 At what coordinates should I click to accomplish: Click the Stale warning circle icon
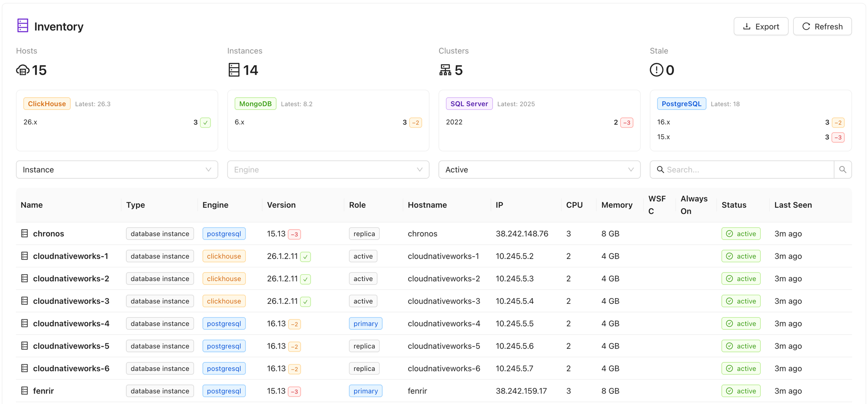656,70
